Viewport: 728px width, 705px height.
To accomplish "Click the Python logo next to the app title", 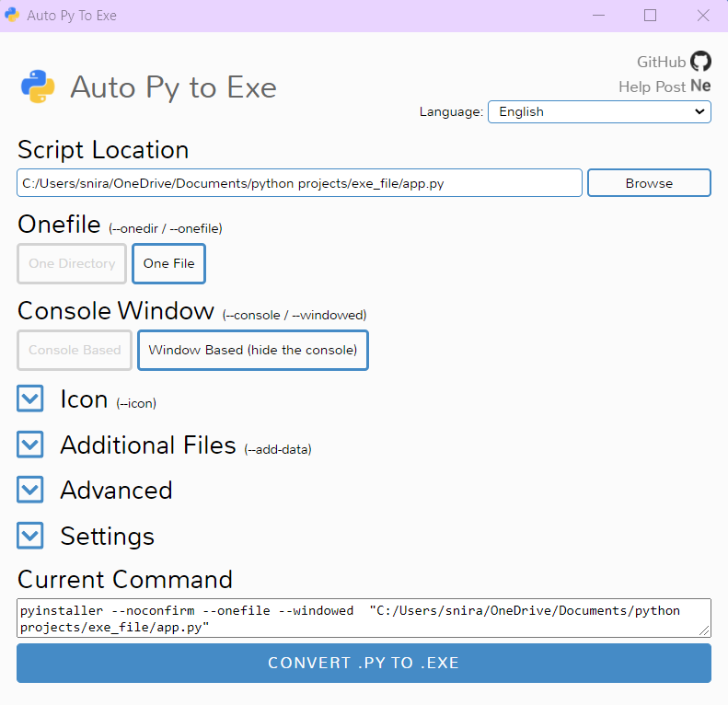I will pos(38,87).
